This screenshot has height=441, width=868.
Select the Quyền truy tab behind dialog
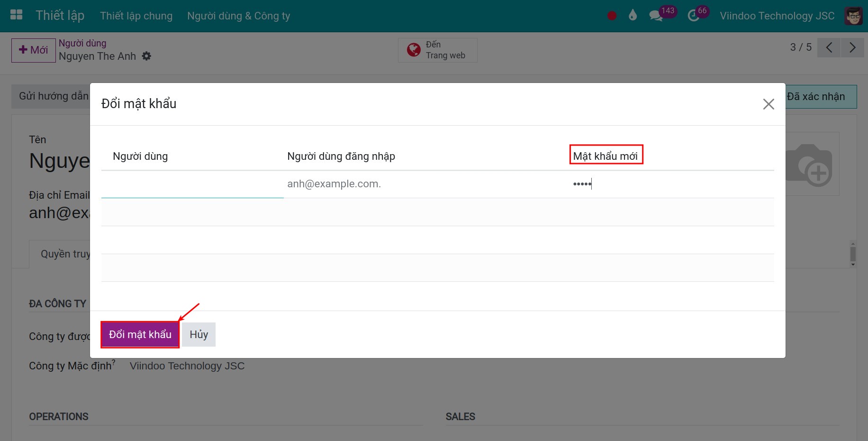(60, 254)
